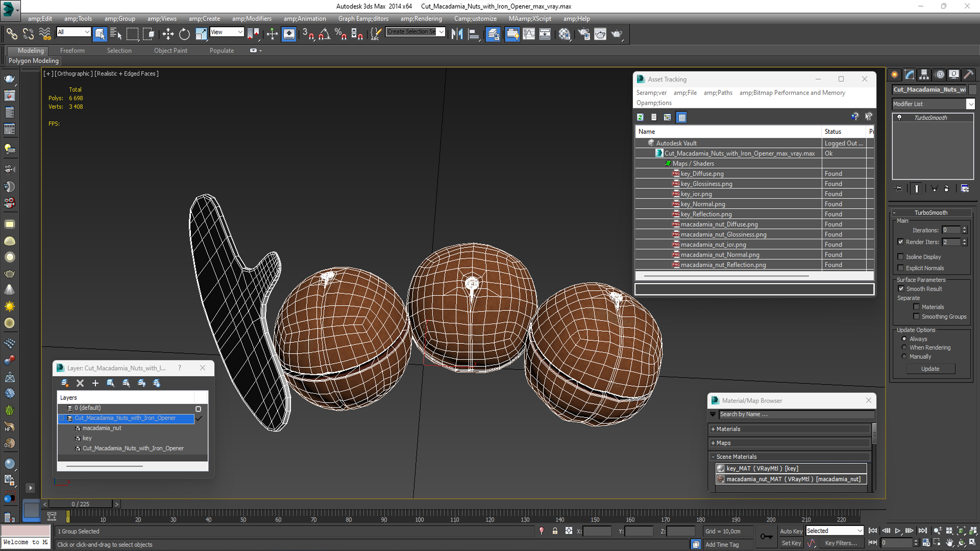Create new layer with plus icon
This screenshot has height=551, width=980.
click(95, 383)
